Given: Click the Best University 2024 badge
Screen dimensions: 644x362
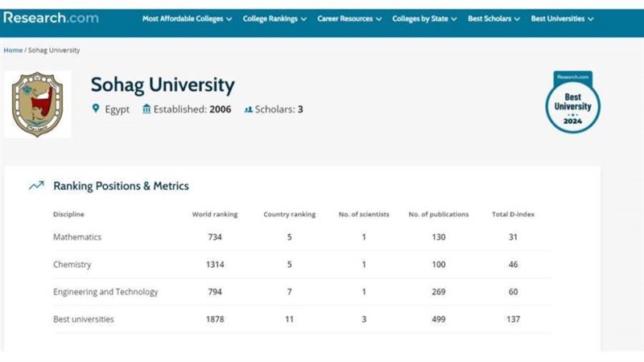Looking at the screenshot, I should click(x=572, y=103).
